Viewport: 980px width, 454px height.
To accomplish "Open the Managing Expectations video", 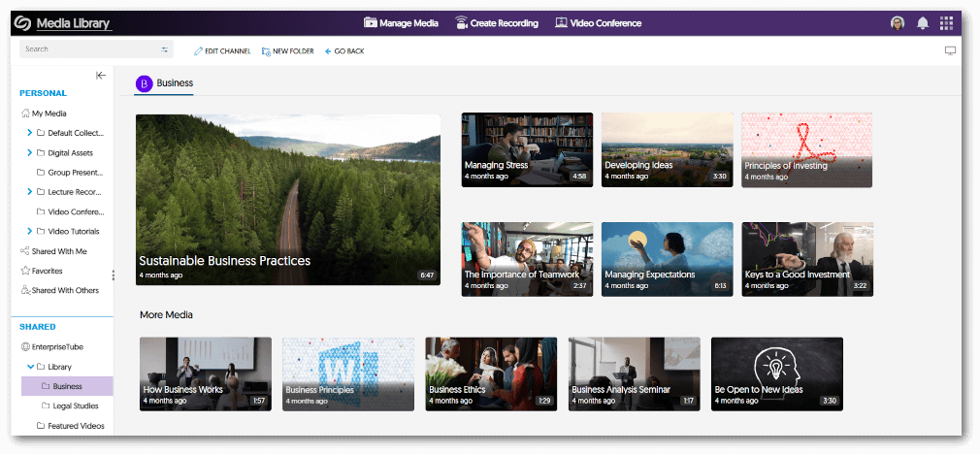I will (667, 259).
